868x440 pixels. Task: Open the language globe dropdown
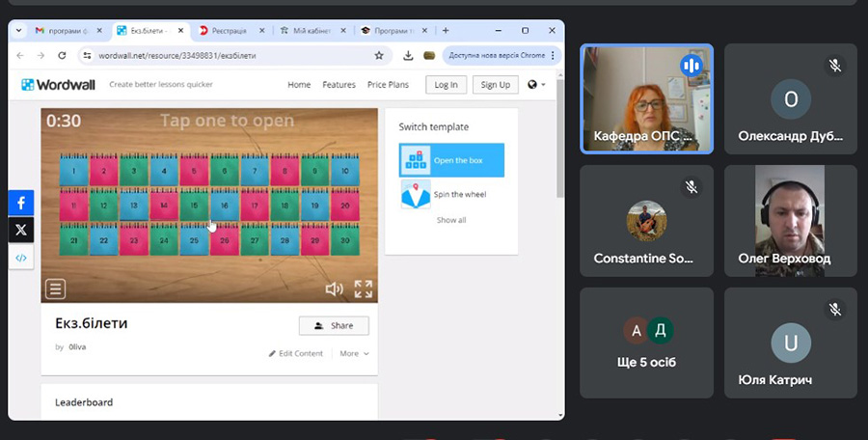point(536,84)
